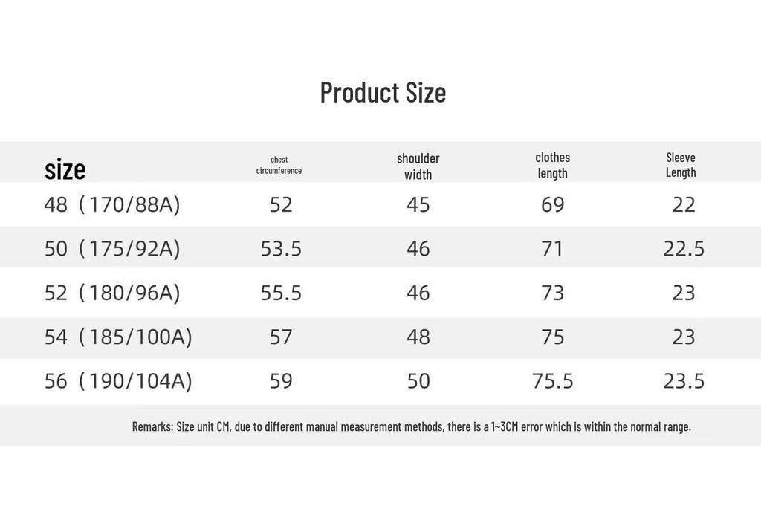Select the 56 (190/104A) size row
This screenshot has width=761, height=532.
(380, 381)
